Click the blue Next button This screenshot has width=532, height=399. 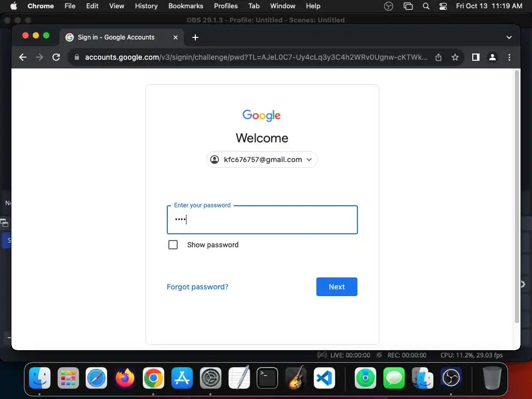coord(337,287)
